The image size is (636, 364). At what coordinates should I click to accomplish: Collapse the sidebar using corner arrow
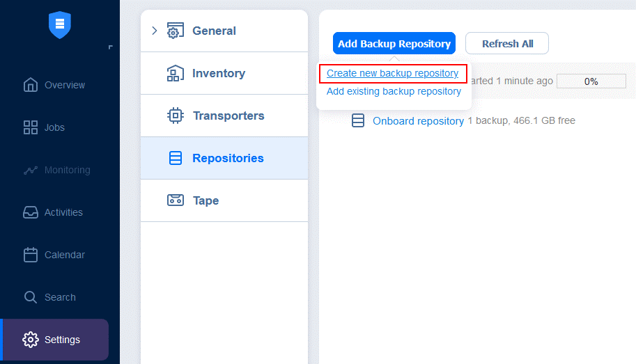point(110,47)
